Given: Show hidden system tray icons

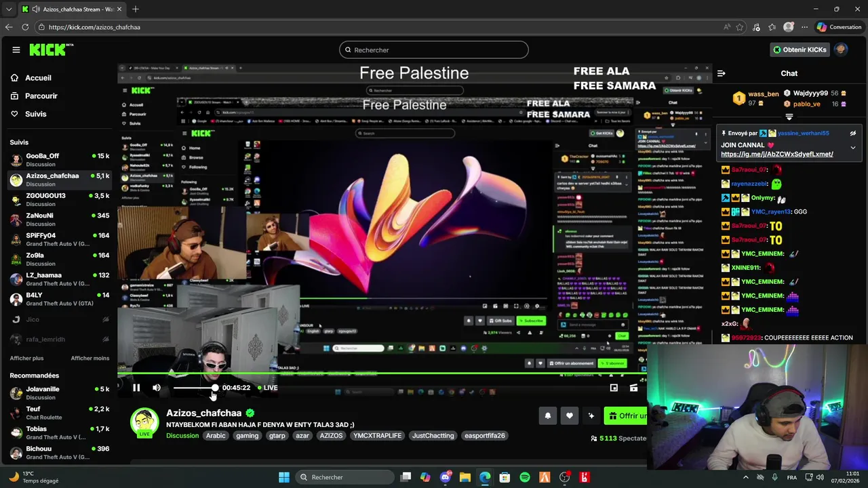Looking at the screenshot, I should coord(746,477).
